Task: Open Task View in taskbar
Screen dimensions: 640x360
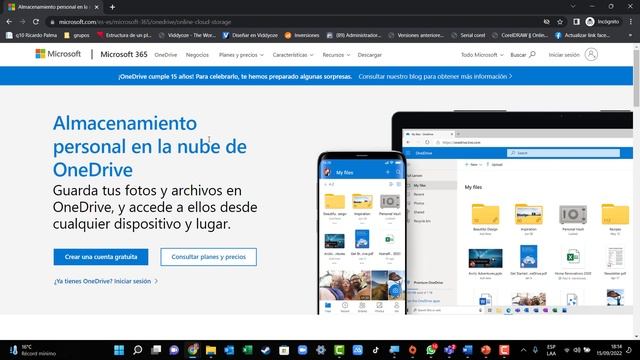Action: [156, 350]
